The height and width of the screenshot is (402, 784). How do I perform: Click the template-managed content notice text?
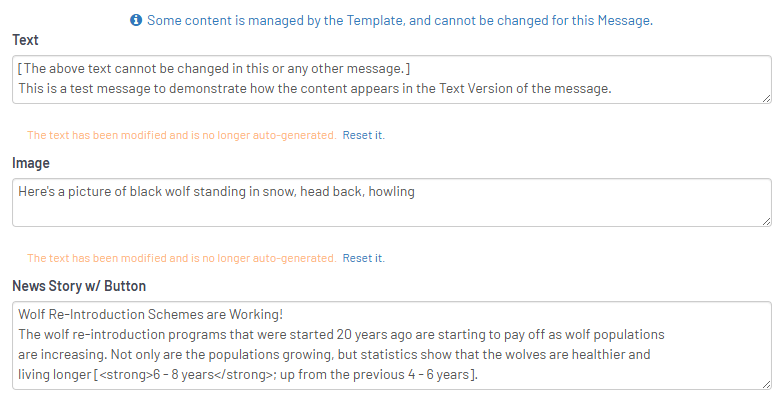click(399, 20)
